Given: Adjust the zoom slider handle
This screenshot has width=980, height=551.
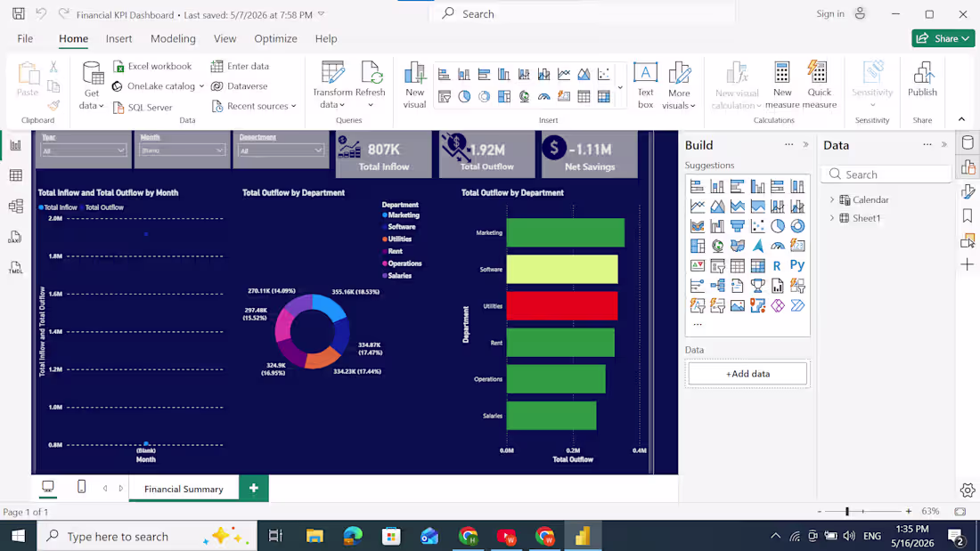Looking at the screenshot, I should coord(847,511).
